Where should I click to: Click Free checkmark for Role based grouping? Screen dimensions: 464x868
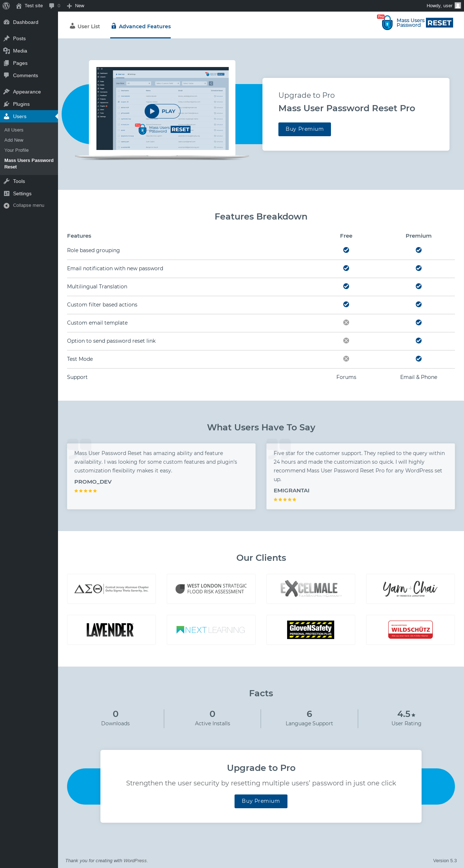point(346,250)
